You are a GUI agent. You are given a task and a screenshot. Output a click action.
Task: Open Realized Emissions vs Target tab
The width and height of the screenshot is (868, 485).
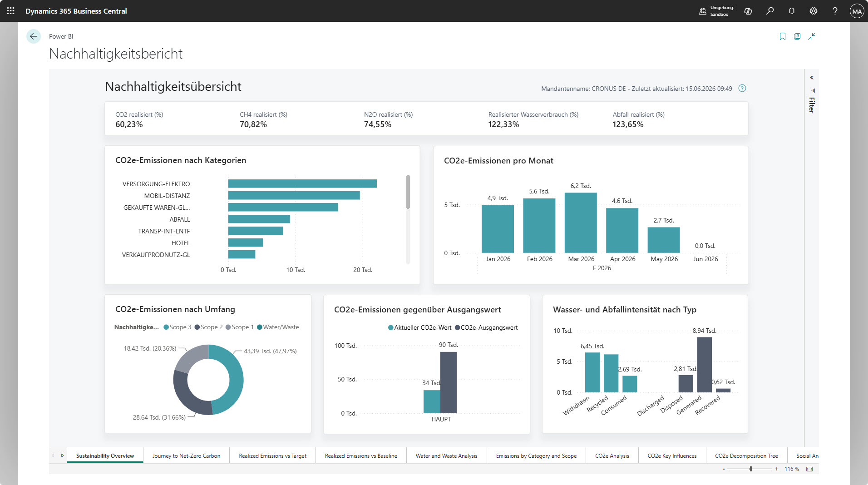click(x=272, y=455)
